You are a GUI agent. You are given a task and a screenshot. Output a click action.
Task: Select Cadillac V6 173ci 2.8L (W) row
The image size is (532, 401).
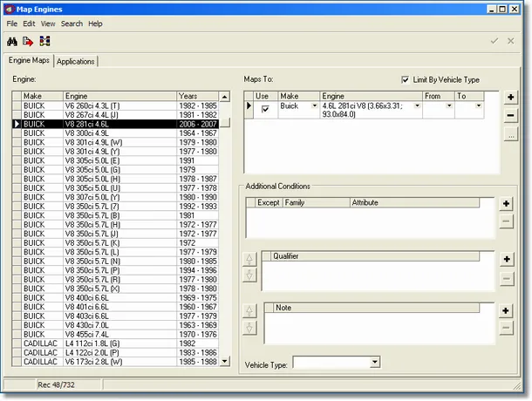point(115,362)
